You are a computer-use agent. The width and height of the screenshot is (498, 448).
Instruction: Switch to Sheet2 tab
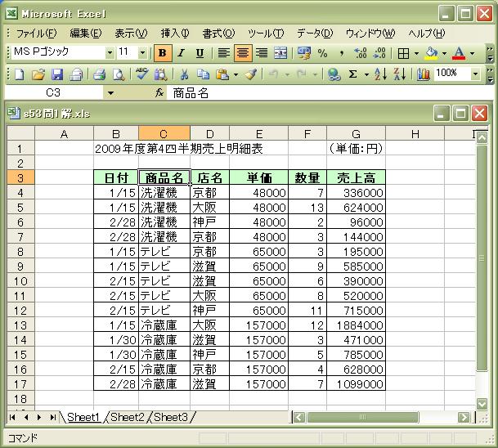[128, 417]
